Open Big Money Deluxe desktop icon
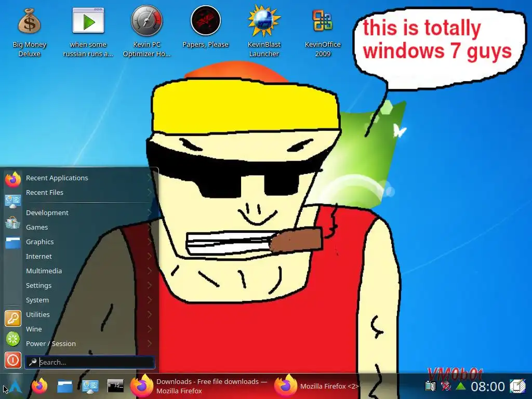The height and width of the screenshot is (399, 532). tap(30, 32)
